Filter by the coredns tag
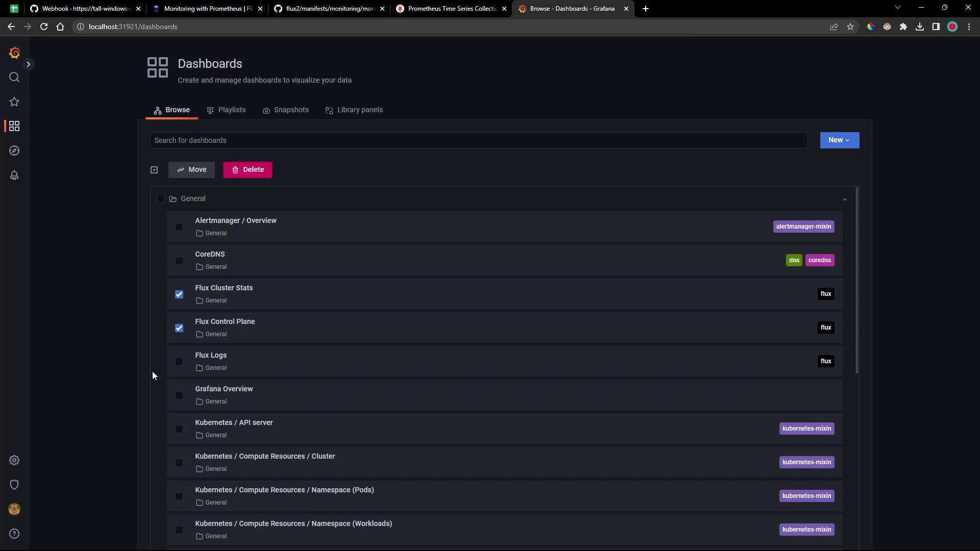Screen dimensions: 980x551 [x=820, y=260]
